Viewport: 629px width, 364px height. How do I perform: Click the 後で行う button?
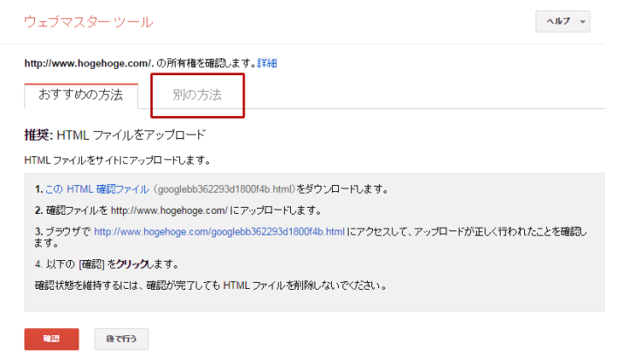pyautogui.click(x=121, y=339)
